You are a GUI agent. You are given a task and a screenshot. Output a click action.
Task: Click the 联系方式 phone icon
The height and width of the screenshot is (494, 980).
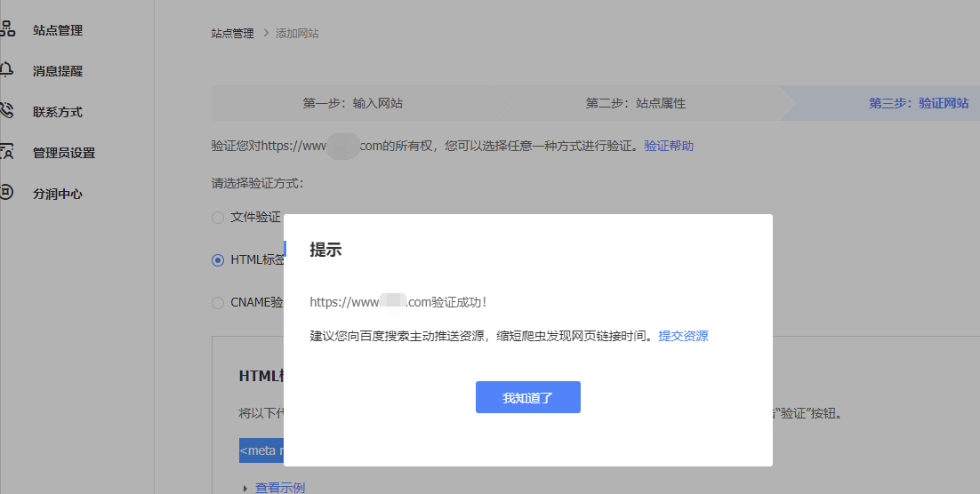[7, 111]
